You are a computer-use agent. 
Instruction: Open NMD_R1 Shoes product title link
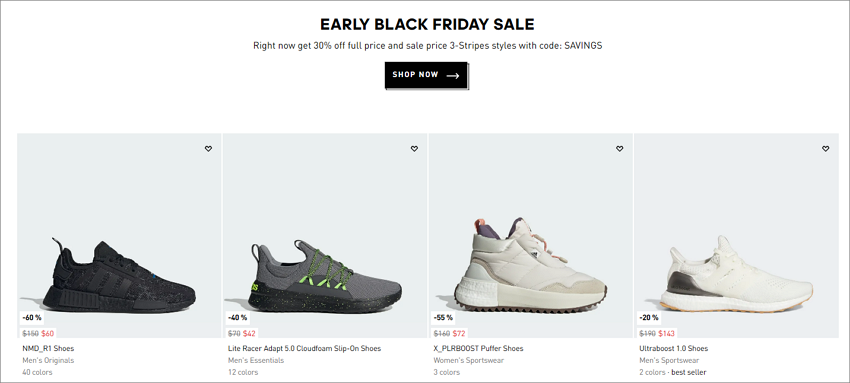coord(48,348)
